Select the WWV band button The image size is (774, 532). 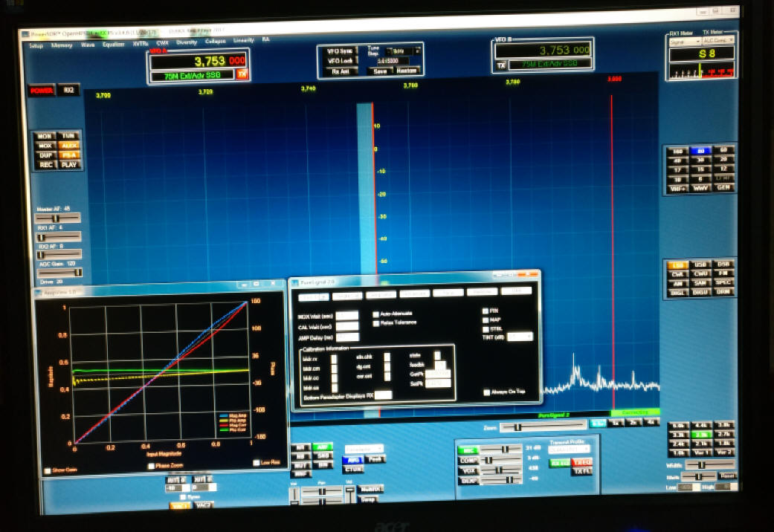(701, 188)
